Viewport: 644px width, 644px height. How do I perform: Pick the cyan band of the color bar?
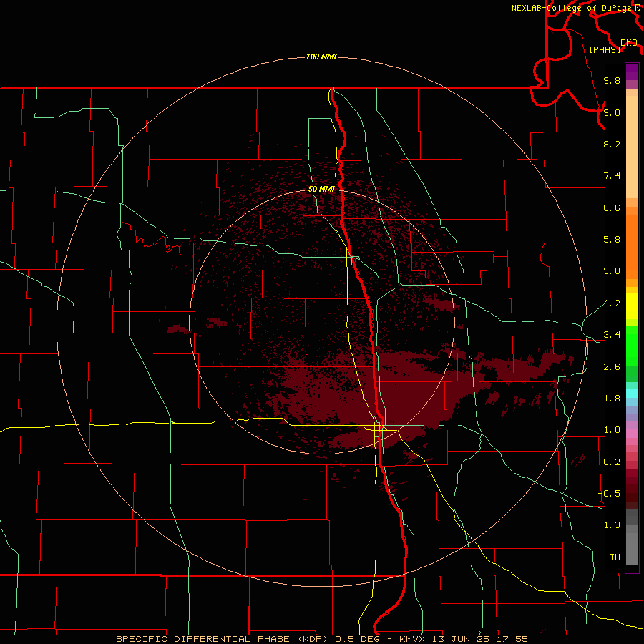click(632, 394)
